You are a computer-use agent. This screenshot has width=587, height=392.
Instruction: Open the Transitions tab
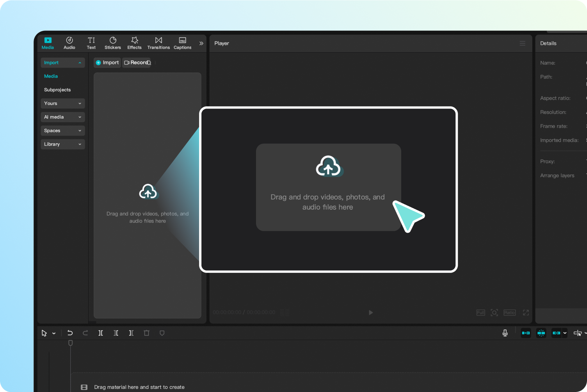pyautogui.click(x=158, y=43)
